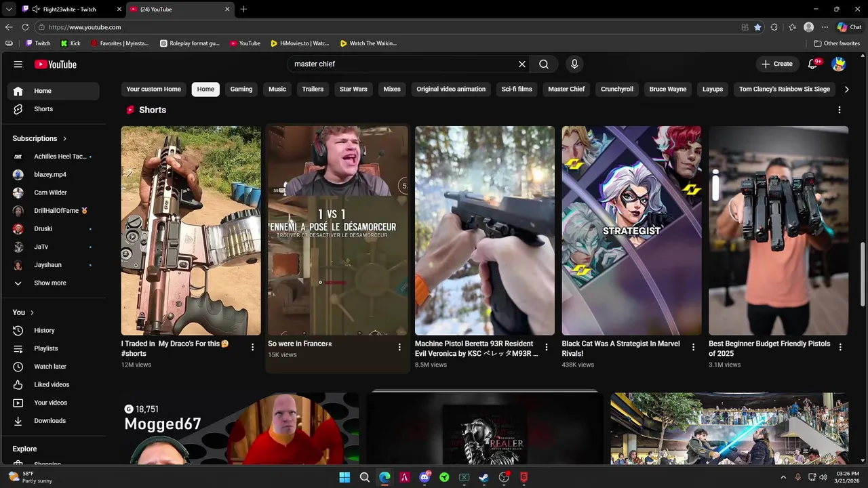Click the browser address bar URL
This screenshot has width=868, height=488.
click(85, 27)
